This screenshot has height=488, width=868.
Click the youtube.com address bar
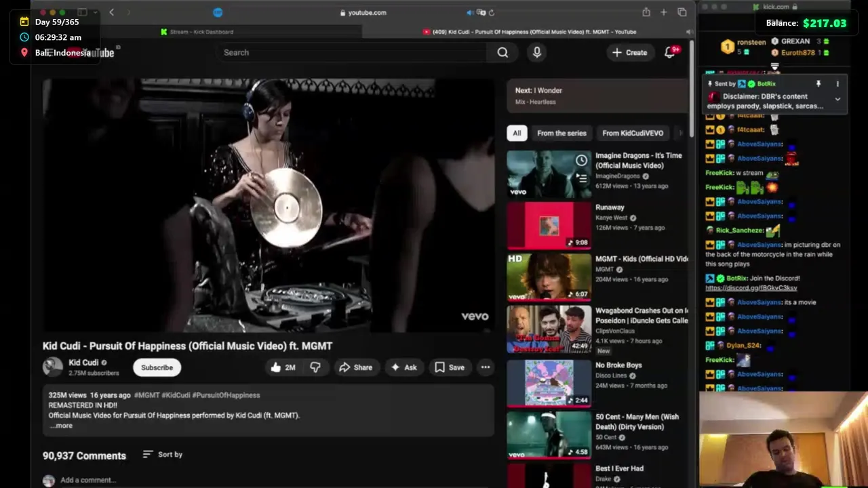[x=363, y=12]
